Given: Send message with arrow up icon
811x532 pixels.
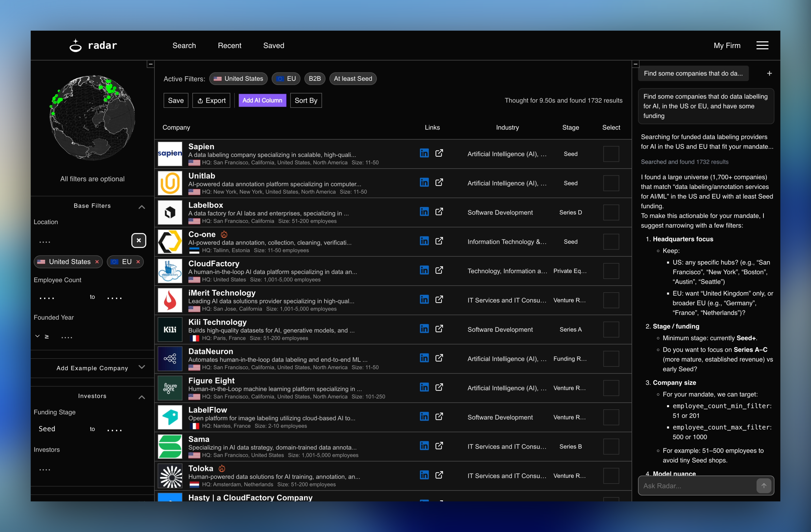Looking at the screenshot, I should coord(764,486).
